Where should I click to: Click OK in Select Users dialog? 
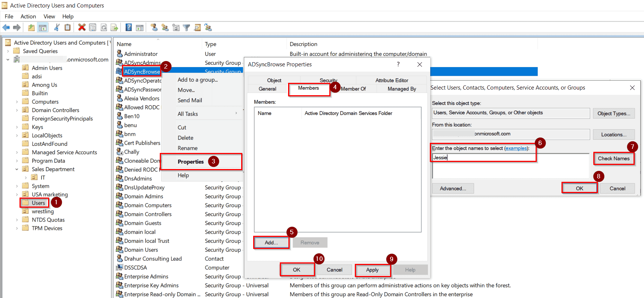(579, 188)
